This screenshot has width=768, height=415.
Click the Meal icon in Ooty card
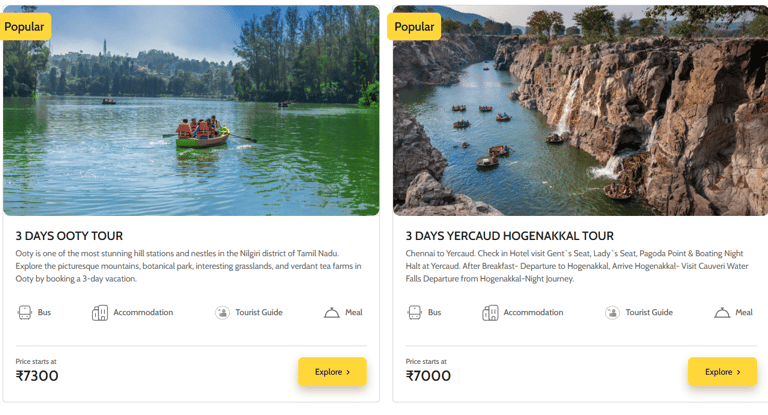pyautogui.click(x=332, y=313)
